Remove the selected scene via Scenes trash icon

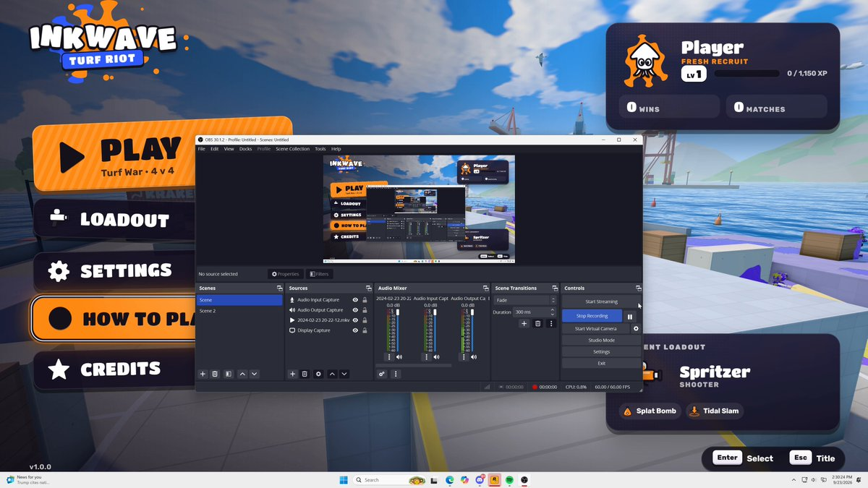click(x=215, y=374)
